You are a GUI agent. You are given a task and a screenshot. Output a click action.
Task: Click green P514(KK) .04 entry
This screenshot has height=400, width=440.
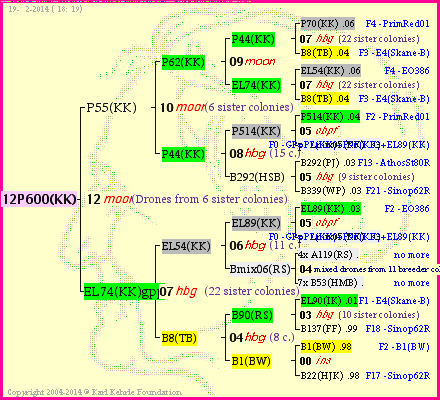pyautogui.click(x=330, y=117)
